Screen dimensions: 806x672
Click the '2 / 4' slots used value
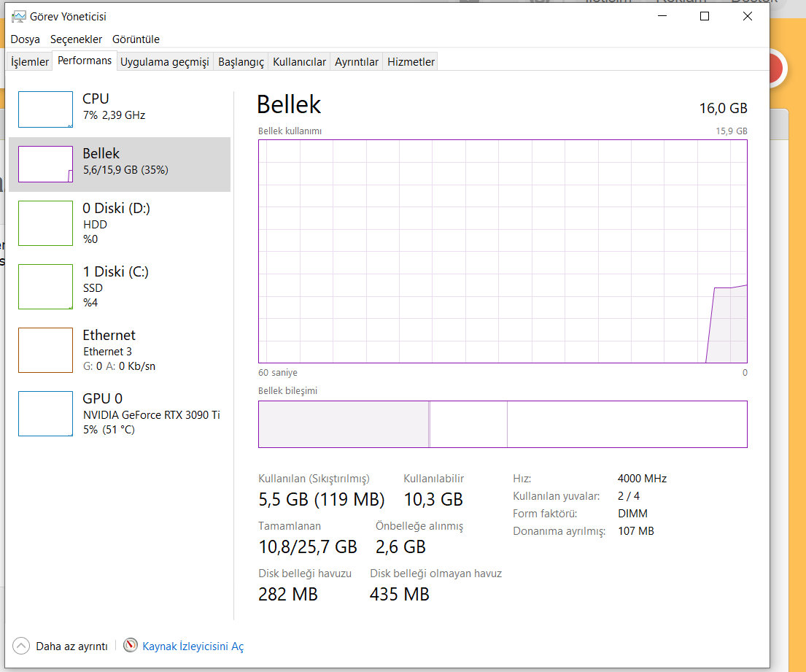click(x=629, y=496)
